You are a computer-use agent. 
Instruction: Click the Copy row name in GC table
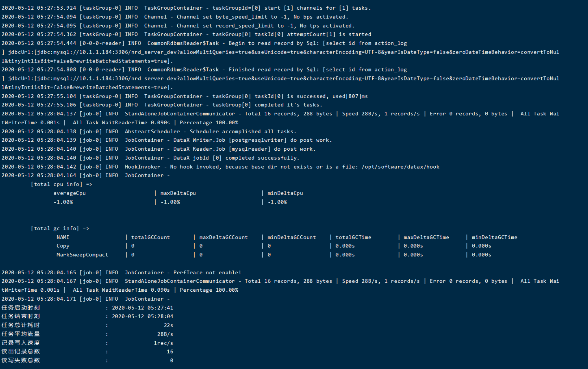[63, 246]
